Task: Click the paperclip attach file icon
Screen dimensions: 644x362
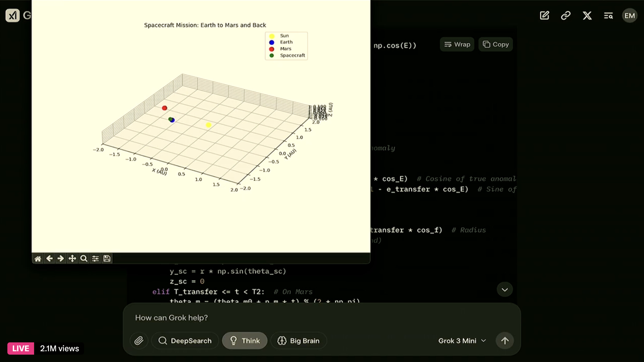Action: pos(139,341)
